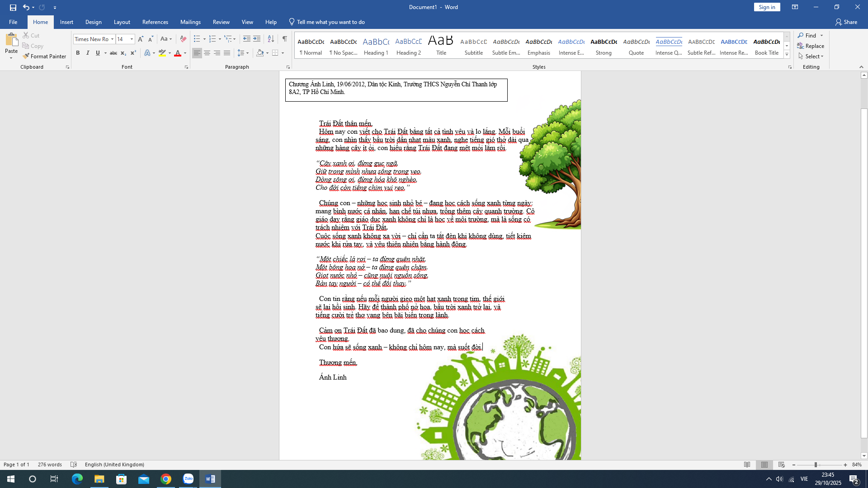The image size is (868, 488).
Task: Switch to the Layout tab
Action: [x=122, y=22]
